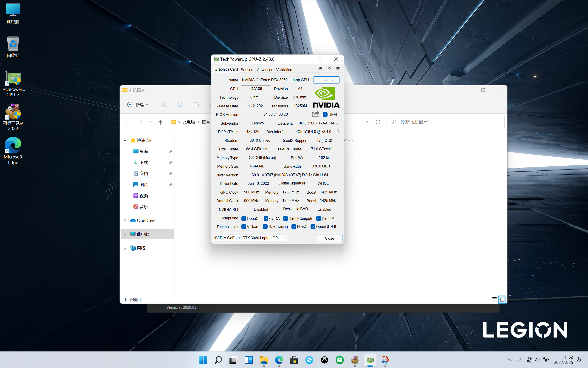Click the NVIDIA logo in GPU-Z
588x368 pixels.
point(326,97)
